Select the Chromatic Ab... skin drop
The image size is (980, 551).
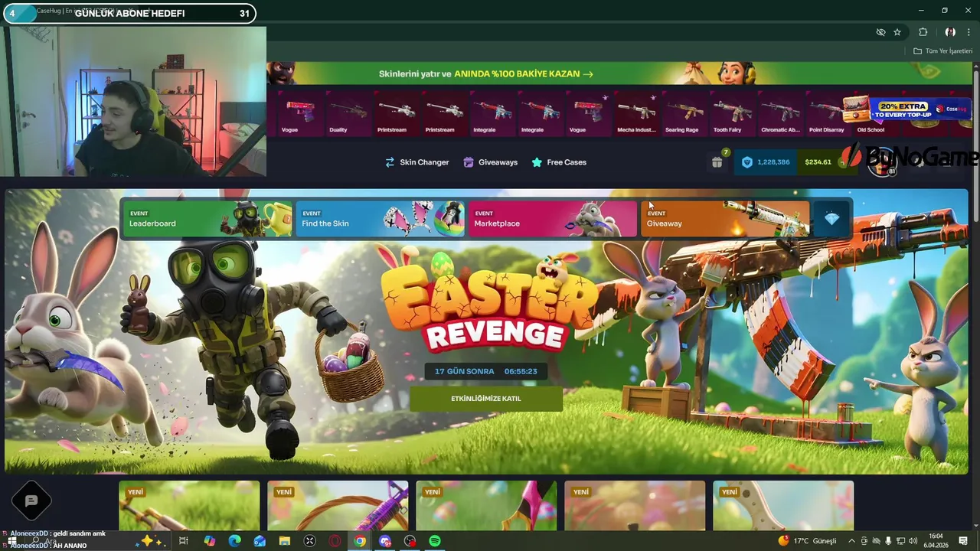(780, 113)
